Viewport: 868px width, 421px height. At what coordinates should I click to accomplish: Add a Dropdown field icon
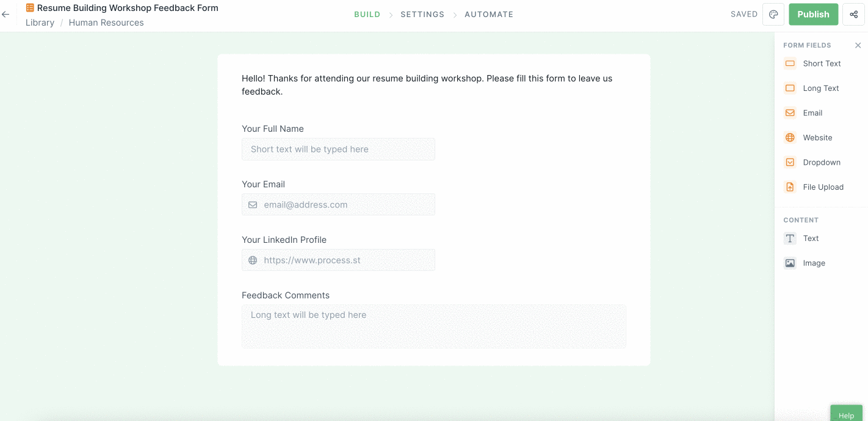click(790, 162)
